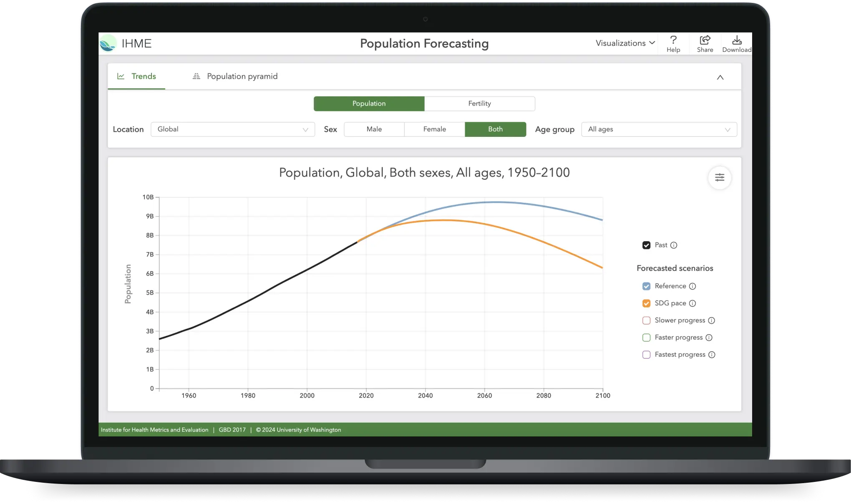
Task: Click the Download icon
Action: coord(737,40)
